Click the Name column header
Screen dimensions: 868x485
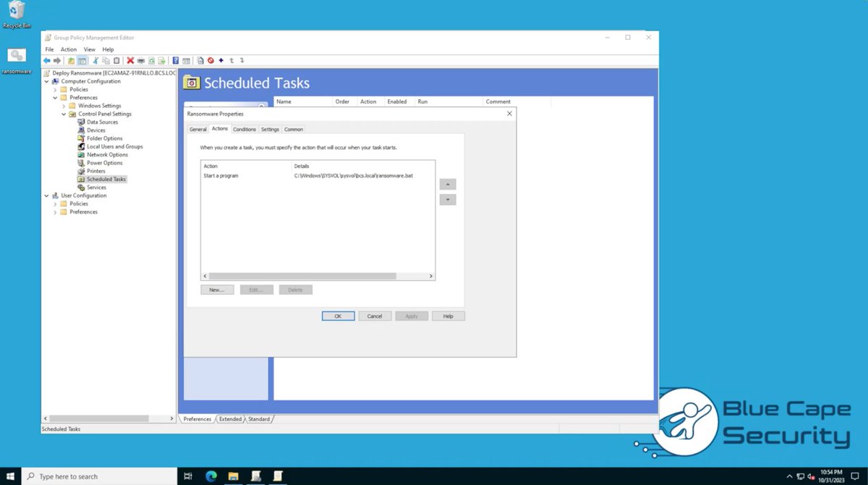click(302, 102)
